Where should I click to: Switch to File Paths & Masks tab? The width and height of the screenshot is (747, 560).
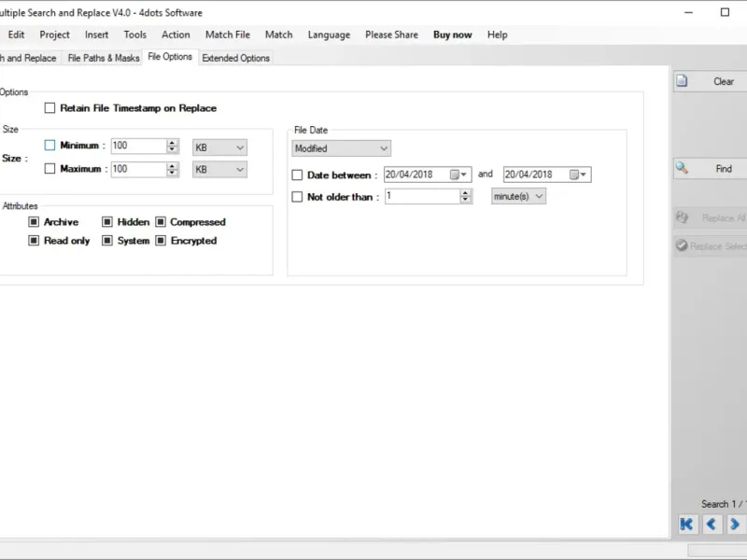tap(104, 58)
